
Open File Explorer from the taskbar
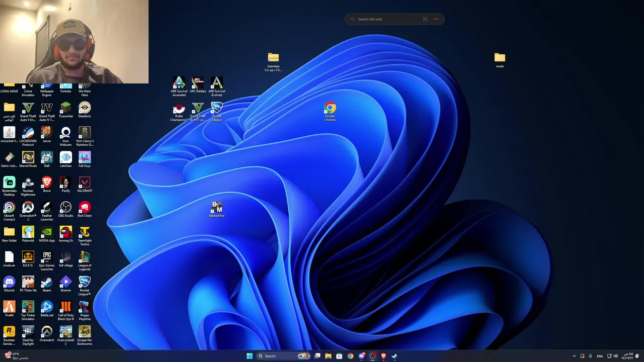(x=328, y=356)
